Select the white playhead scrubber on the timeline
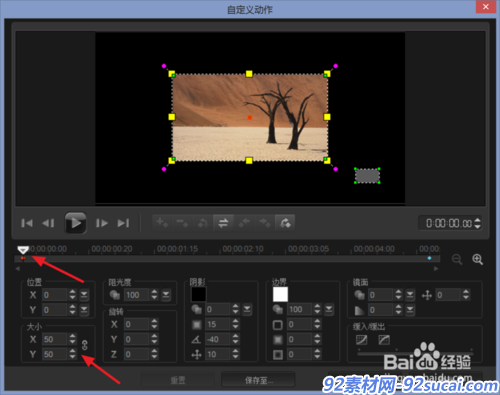The width and height of the screenshot is (500, 395). [23, 250]
